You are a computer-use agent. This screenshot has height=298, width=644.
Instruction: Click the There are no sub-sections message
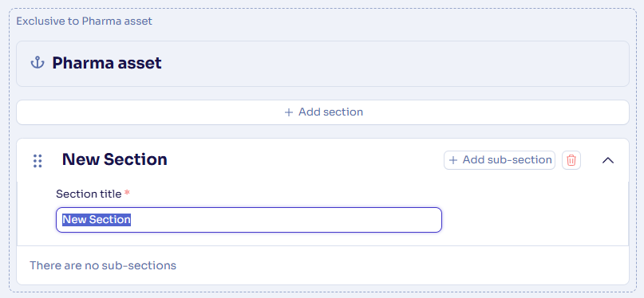pos(103,265)
